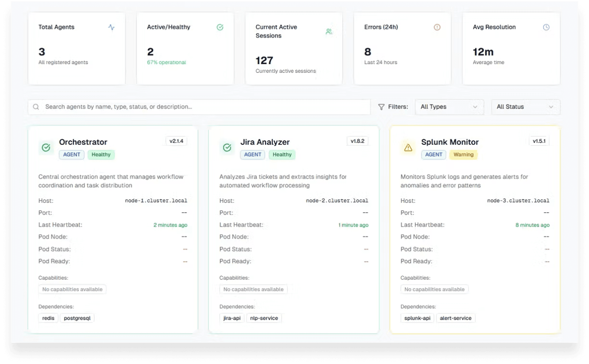
Task: Click the search agents input field
Action: tap(199, 107)
